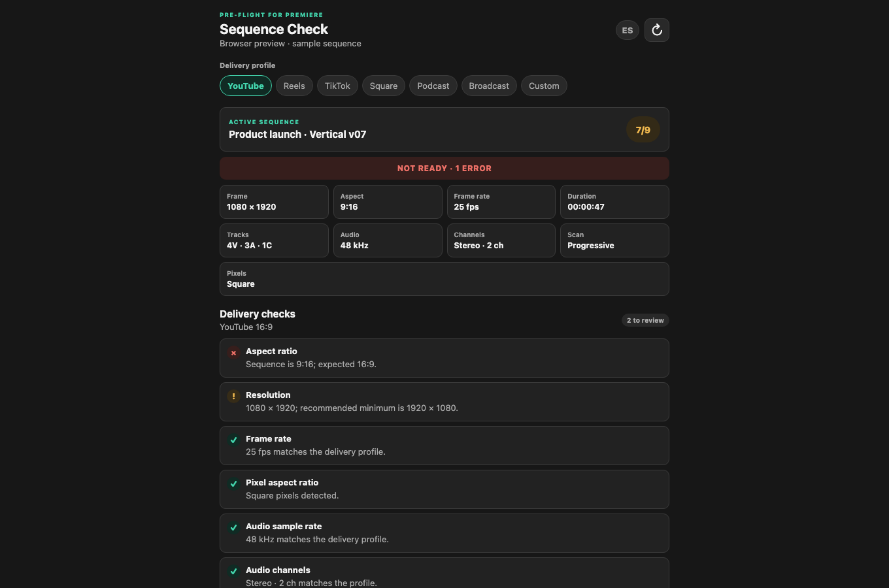This screenshot has width=889, height=588.
Task: Click the Resolution recommended minimum message
Action: tap(352, 408)
